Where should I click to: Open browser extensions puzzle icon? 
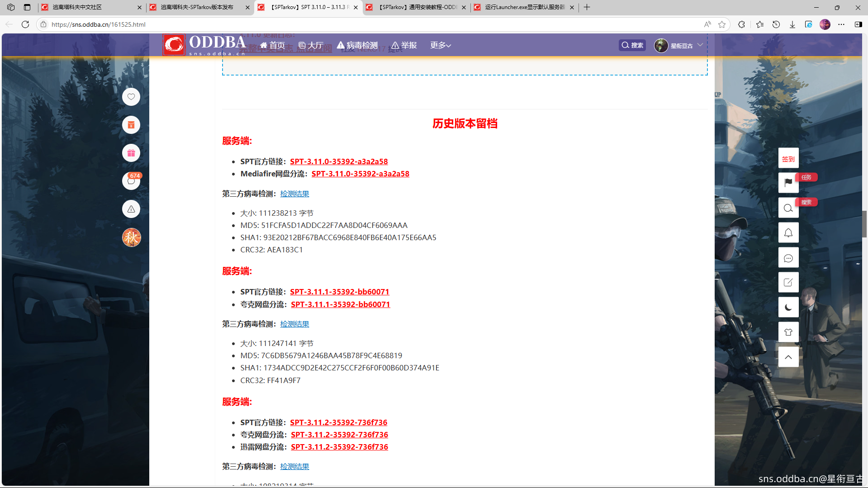tap(741, 24)
